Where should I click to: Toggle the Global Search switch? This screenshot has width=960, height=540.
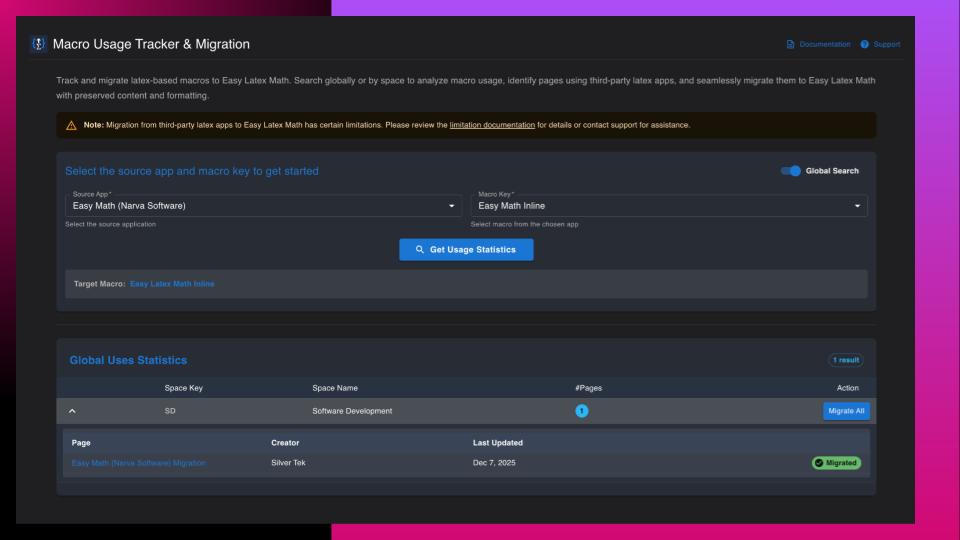pos(790,171)
